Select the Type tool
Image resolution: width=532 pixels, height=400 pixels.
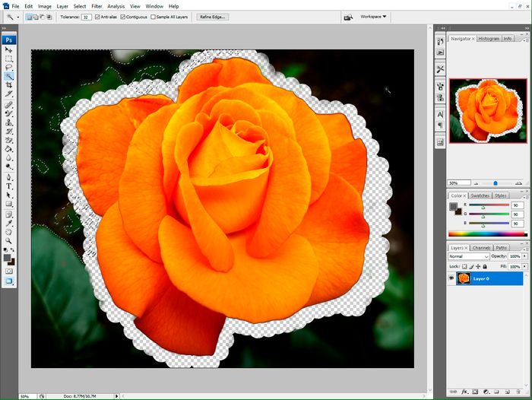coord(9,186)
